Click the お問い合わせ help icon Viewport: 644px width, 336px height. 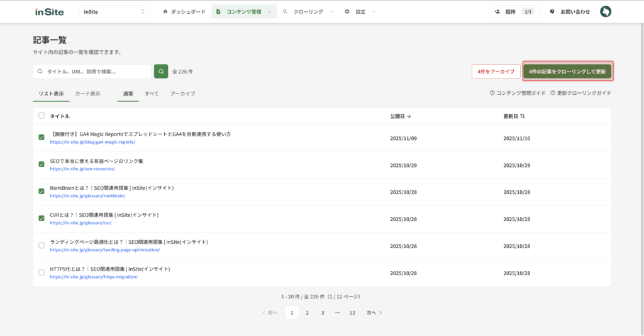click(552, 11)
